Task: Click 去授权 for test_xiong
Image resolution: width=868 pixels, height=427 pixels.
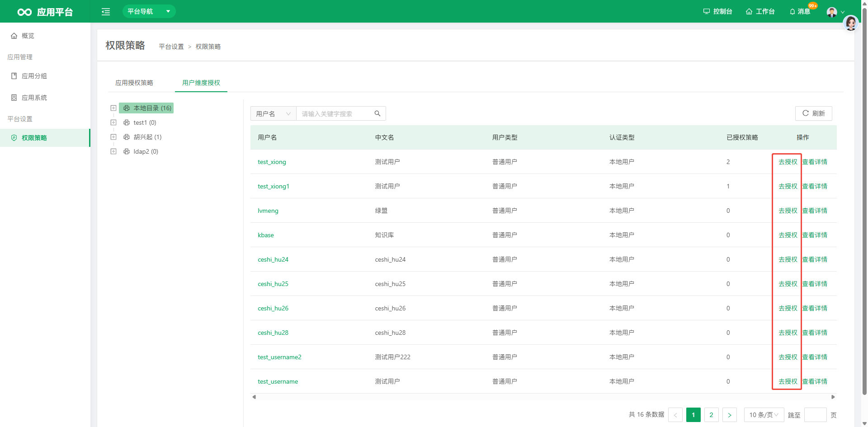Action: [x=788, y=162]
